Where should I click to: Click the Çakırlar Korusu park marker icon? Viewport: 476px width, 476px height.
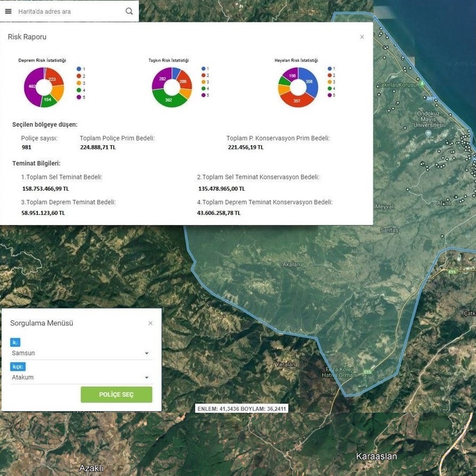422,83
